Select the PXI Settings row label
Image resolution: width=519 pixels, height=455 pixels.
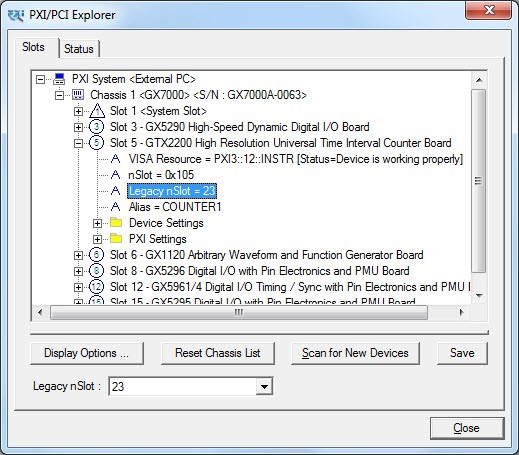tap(158, 239)
